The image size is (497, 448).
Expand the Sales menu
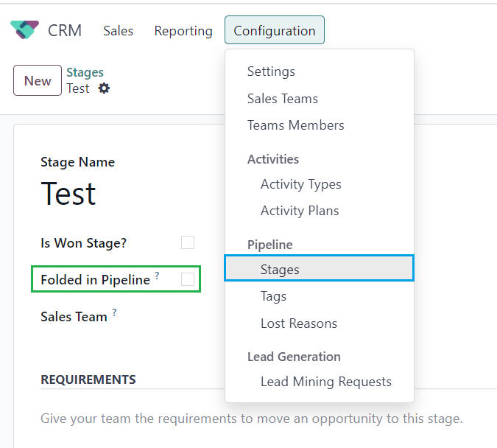click(x=119, y=31)
